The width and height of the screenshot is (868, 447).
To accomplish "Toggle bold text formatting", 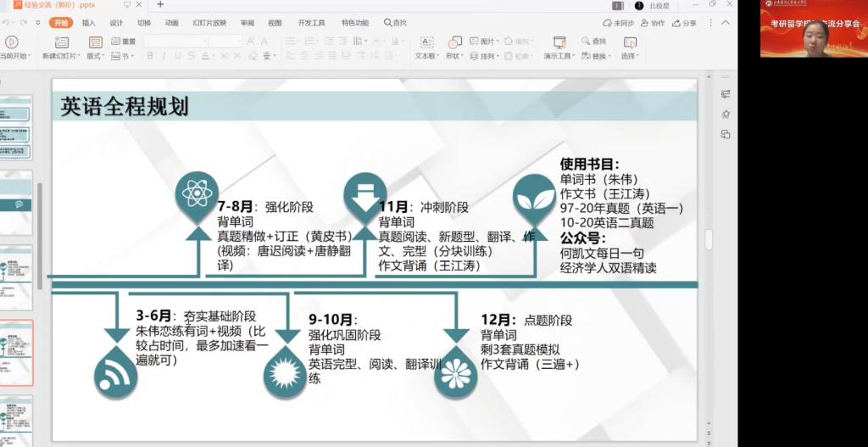I will (x=150, y=57).
